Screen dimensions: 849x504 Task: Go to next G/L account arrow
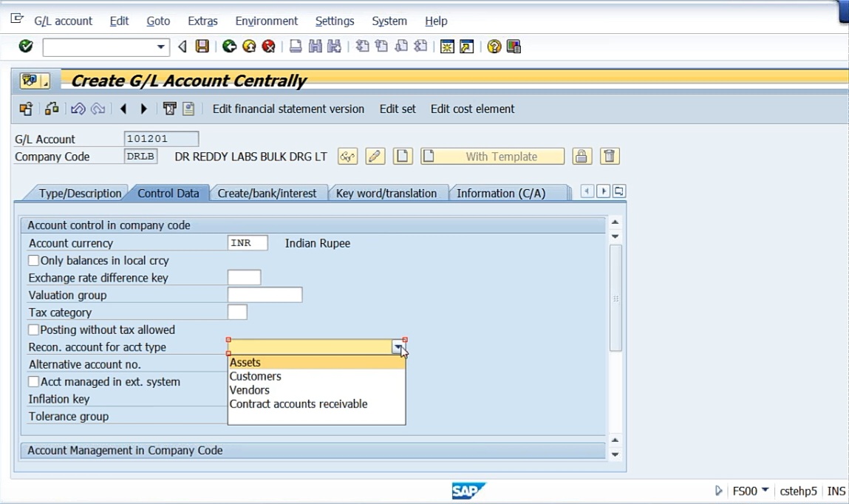143,109
